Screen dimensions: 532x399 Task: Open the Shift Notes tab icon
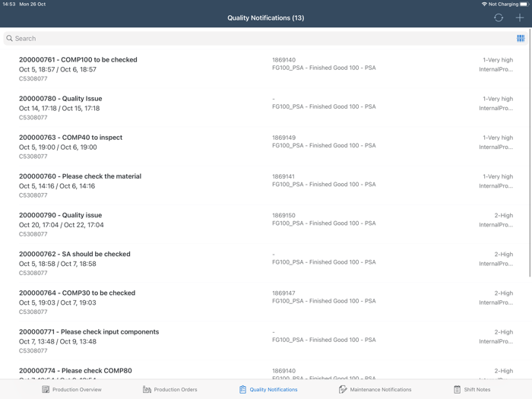457,389
